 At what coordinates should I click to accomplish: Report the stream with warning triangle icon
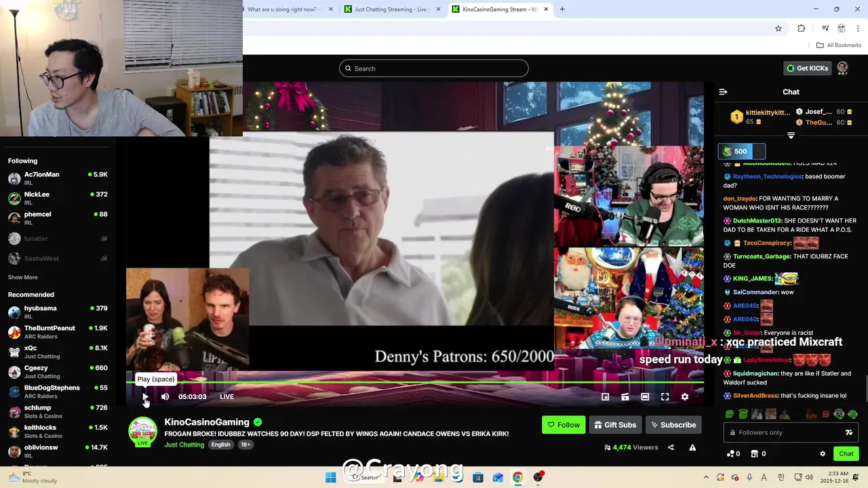(x=692, y=447)
